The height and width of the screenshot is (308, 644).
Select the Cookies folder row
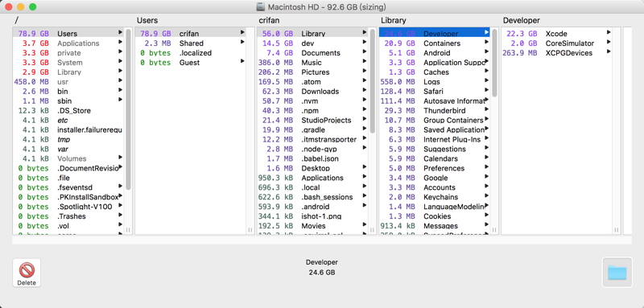point(435,216)
